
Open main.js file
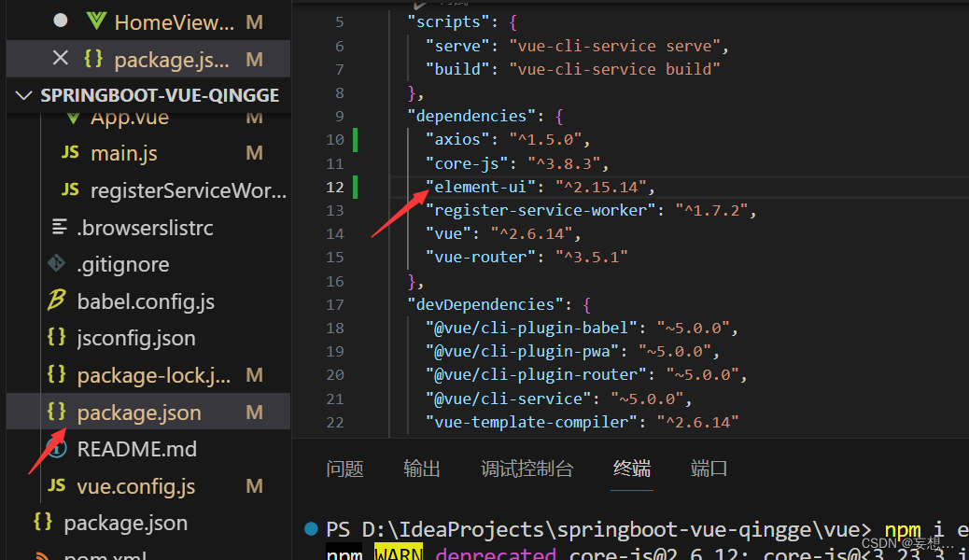pos(124,153)
